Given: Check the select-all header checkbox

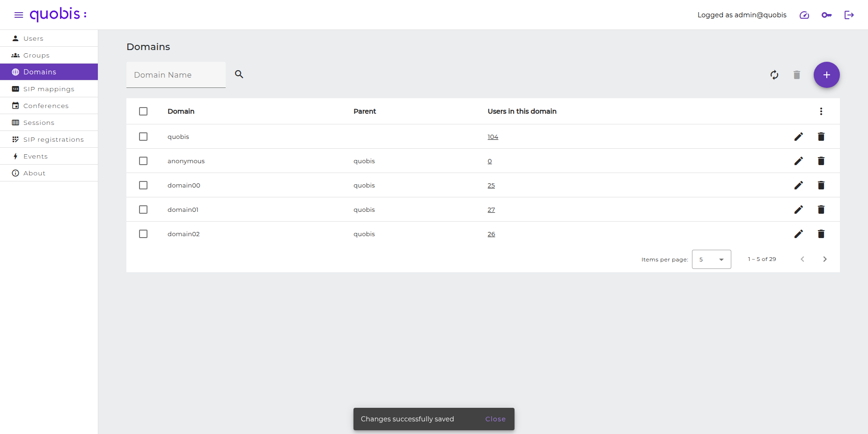Looking at the screenshot, I should (x=143, y=111).
